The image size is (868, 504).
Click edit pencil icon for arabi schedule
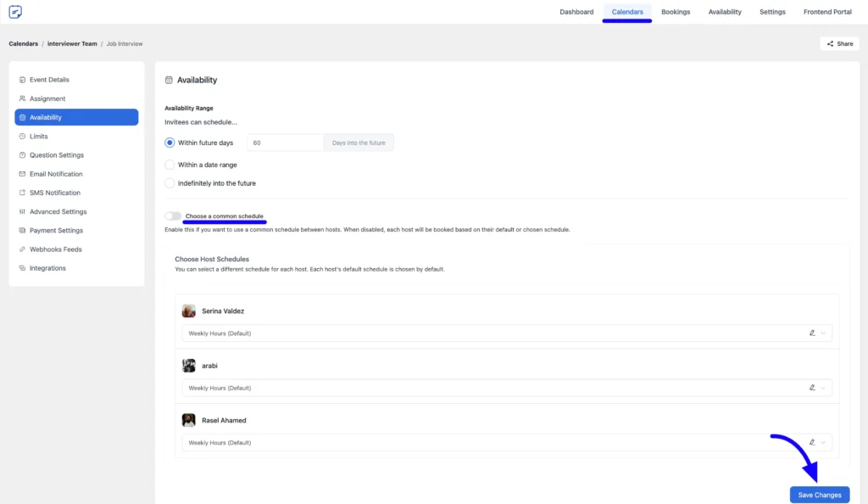(812, 388)
